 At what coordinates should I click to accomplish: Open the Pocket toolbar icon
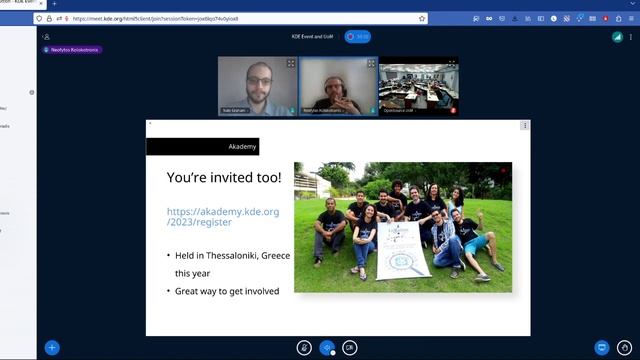(502, 19)
